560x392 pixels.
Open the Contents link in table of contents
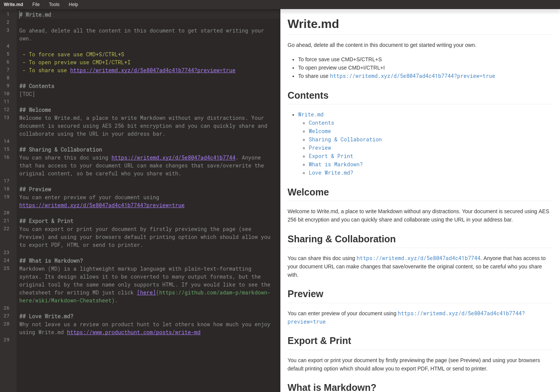point(321,123)
